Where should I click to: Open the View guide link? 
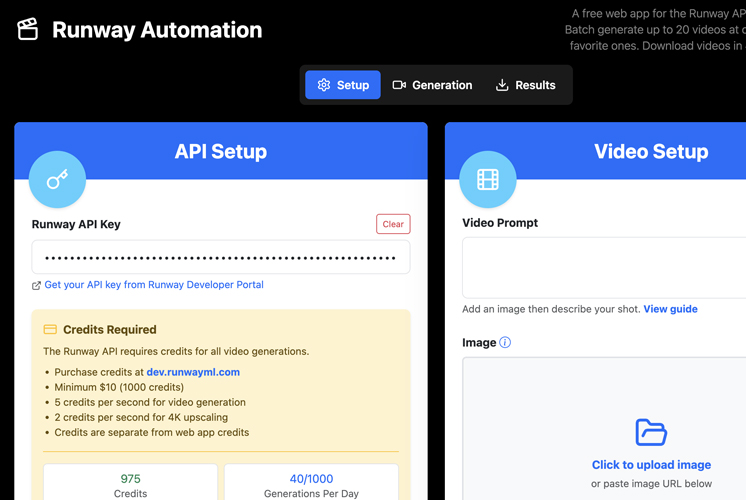(670, 309)
